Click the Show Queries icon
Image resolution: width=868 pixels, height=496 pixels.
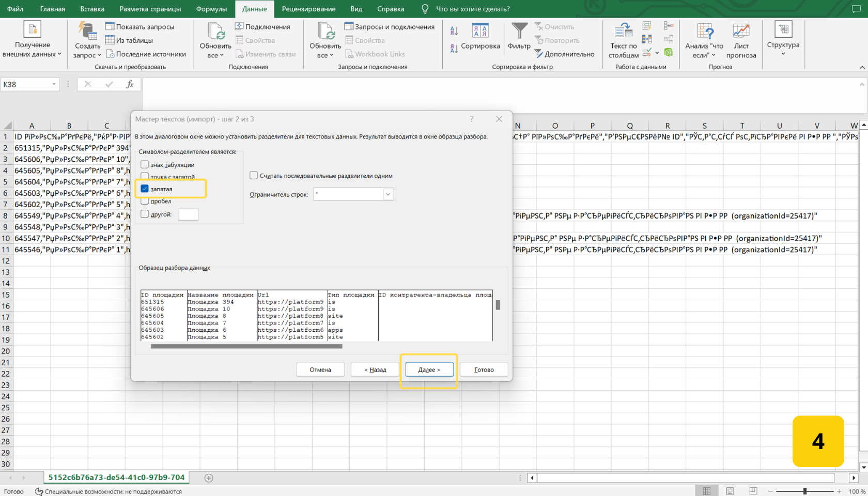tap(110, 26)
